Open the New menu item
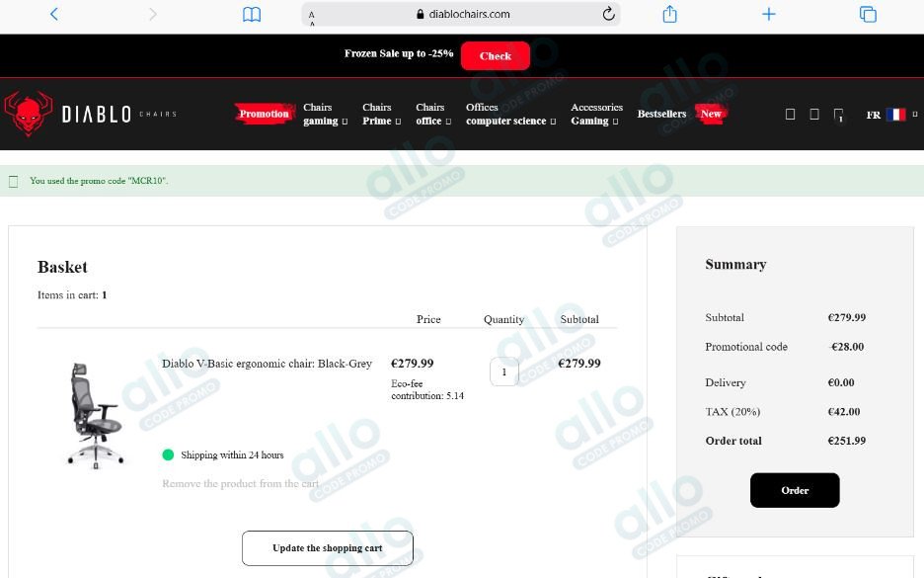The height and width of the screenshot is (578, 924). [711, 114]
